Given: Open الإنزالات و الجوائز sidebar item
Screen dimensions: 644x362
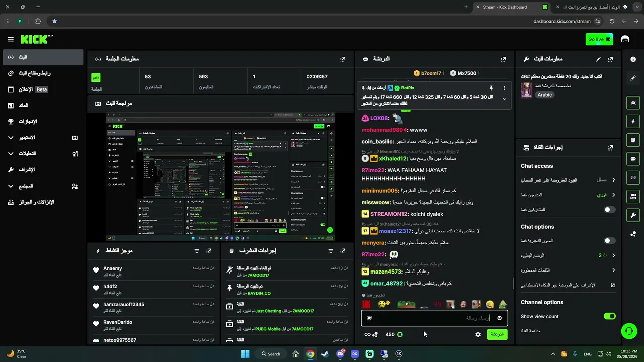Looking at the screenshot, I should pyautogui.click(x=42, y=202).
